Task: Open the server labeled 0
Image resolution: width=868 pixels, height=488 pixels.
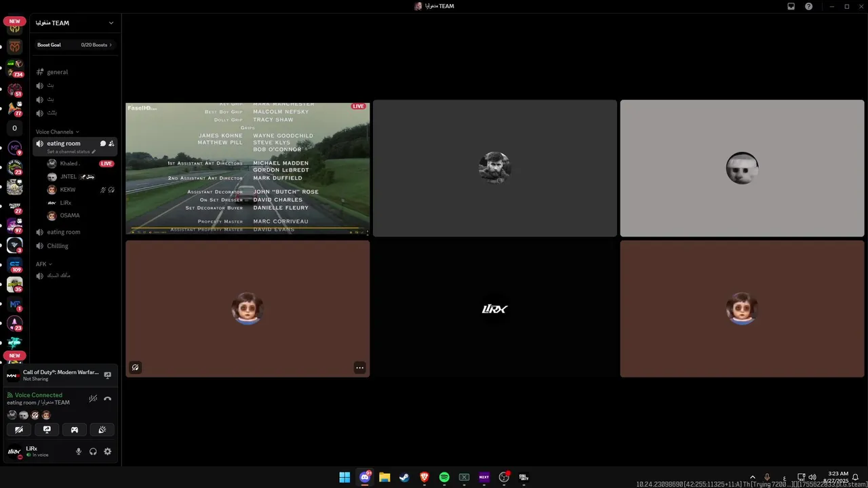Action: click(x=15, y=128)
